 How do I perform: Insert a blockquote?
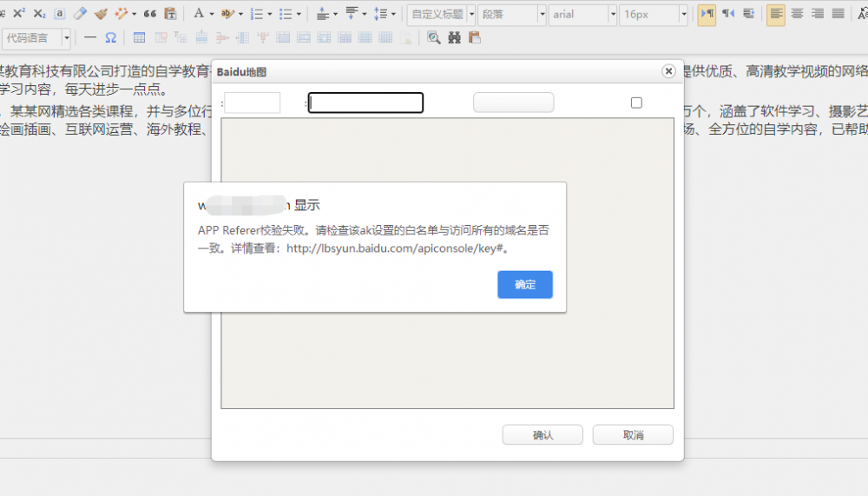tap(149, 13)
